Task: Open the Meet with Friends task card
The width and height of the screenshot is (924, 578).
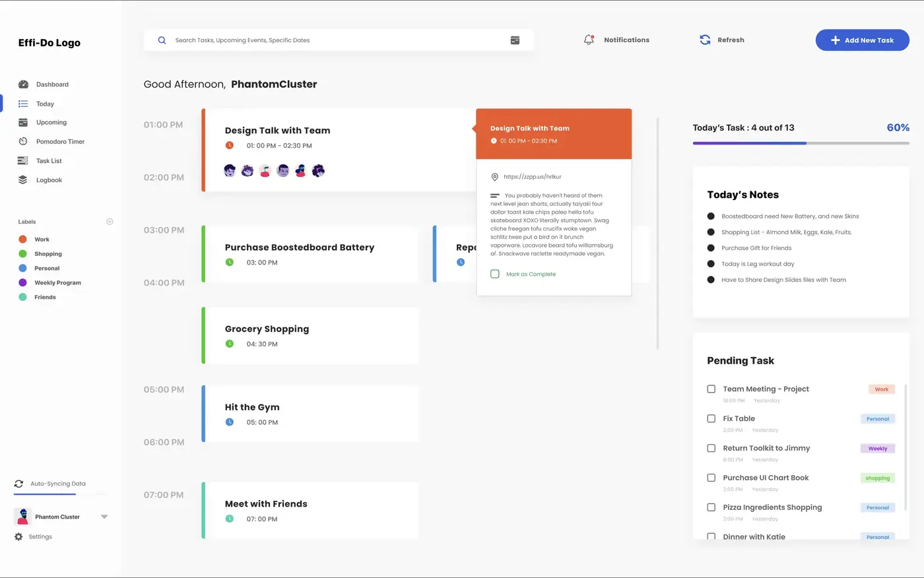Action: pyautogui.click(x=310, y=510)
